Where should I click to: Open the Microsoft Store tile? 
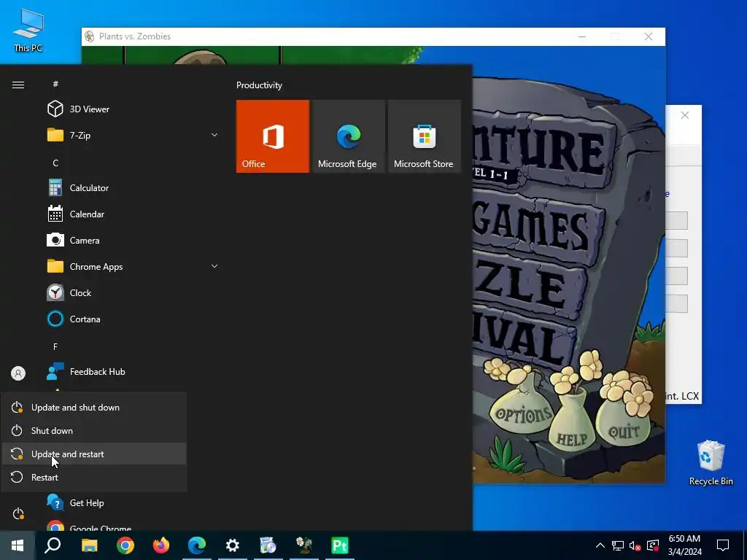point(424,136)
